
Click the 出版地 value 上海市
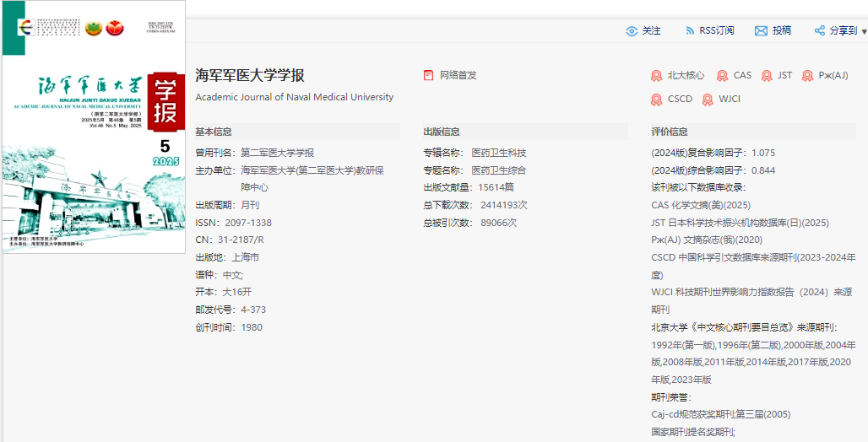[x=245, y=257]
